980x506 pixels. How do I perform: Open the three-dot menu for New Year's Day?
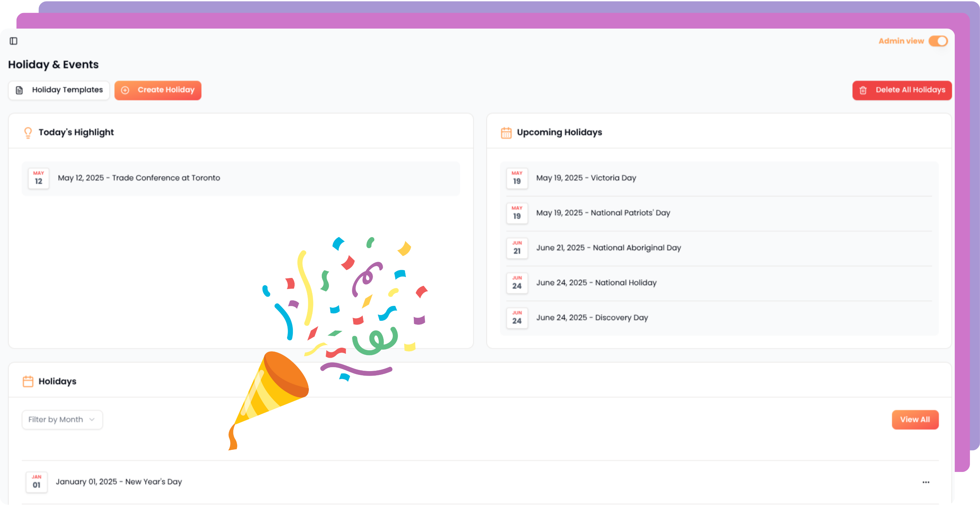926,482
